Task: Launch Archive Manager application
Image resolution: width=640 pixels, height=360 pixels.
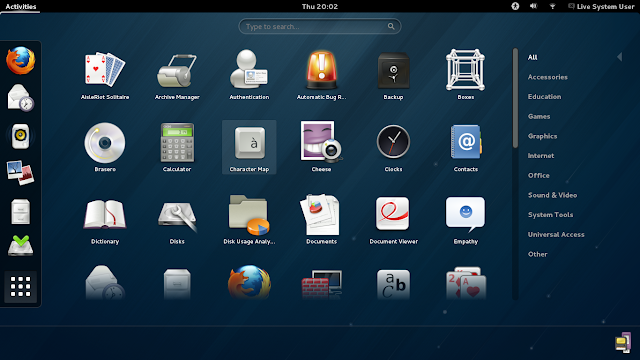Action: pos(177,75)
